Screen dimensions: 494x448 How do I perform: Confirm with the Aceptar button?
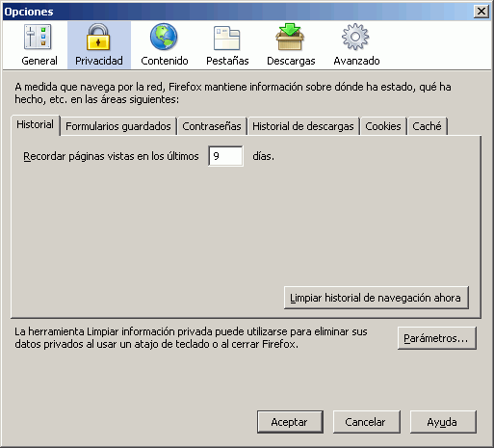[290, 422]
